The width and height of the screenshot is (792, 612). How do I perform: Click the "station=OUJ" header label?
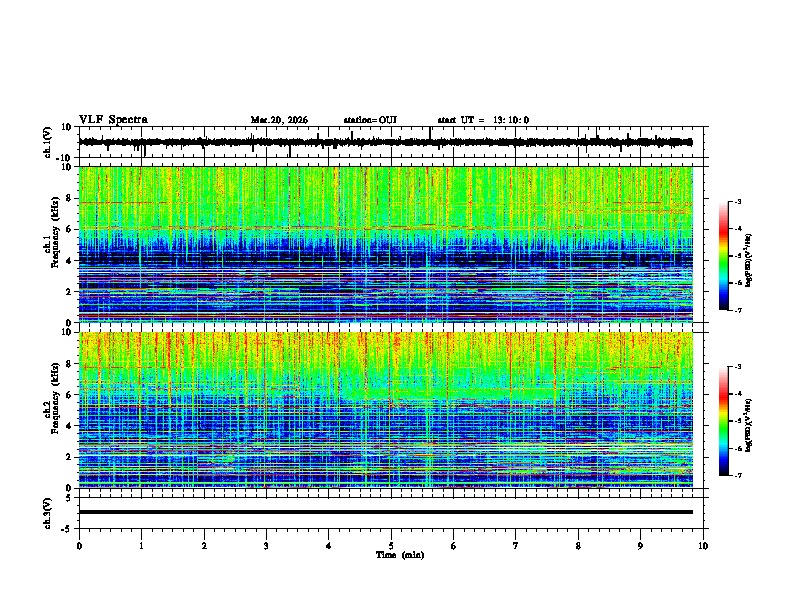click(370, 120)
